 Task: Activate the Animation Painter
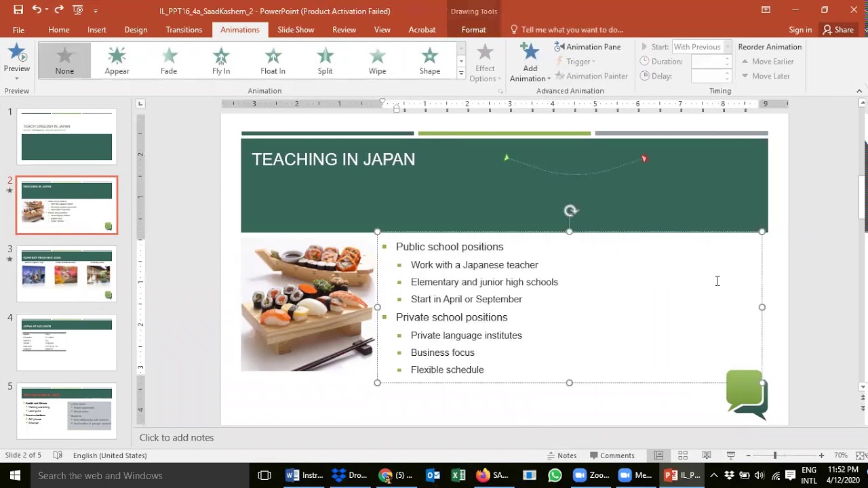coord(592,77)
